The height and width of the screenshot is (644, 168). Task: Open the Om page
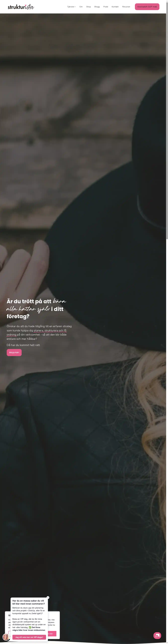(x=81, y=7)
